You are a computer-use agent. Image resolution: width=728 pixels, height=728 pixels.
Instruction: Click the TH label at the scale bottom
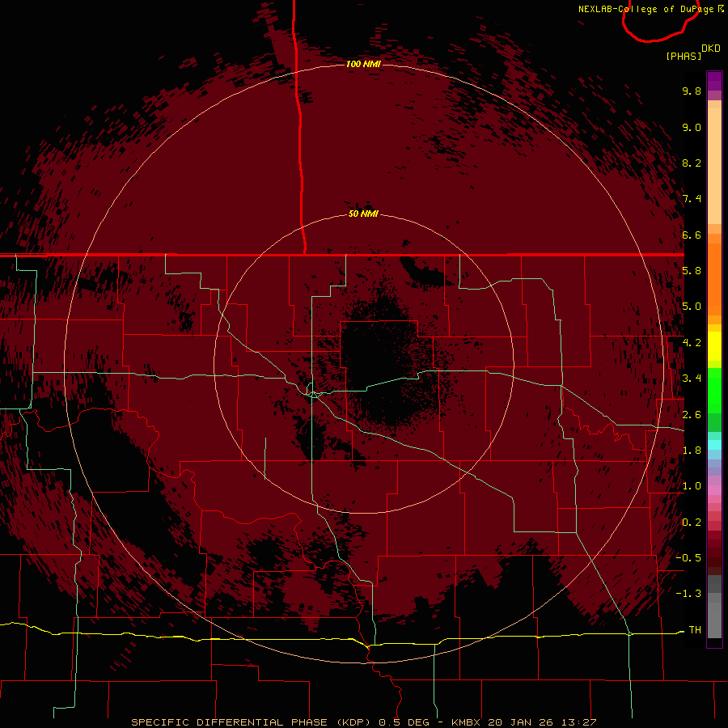[695, 629]
